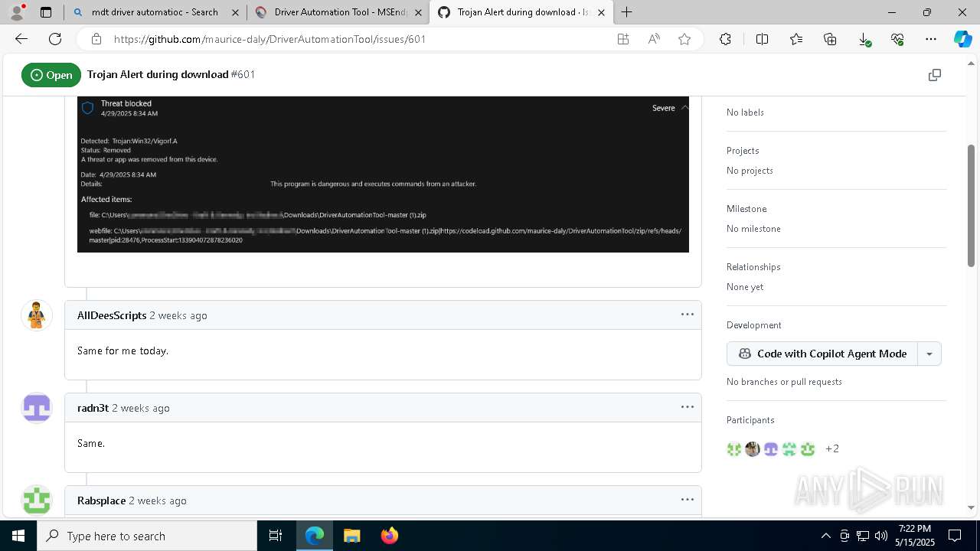Switch to mdt driver automatioc Search tab
Viewport: 980px width, 551px height.
(155, 12)
